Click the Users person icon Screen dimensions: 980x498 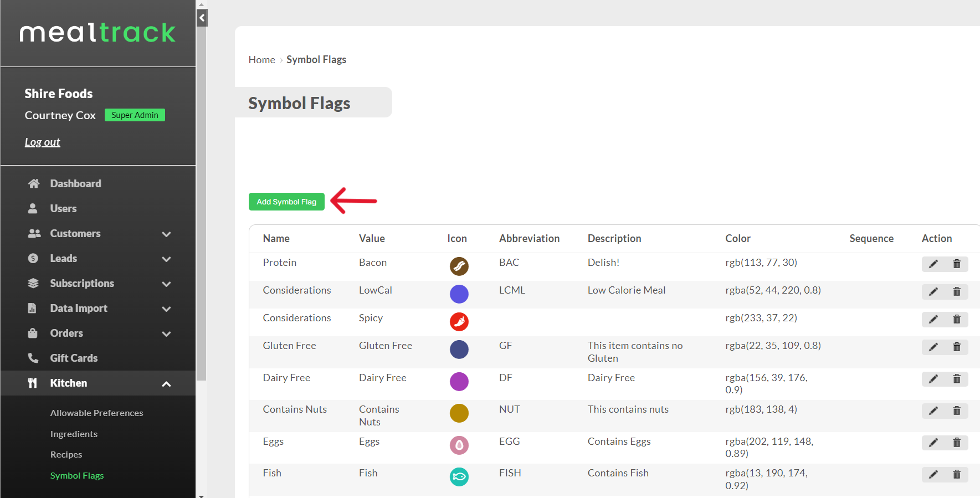click(x=33, y=208)
